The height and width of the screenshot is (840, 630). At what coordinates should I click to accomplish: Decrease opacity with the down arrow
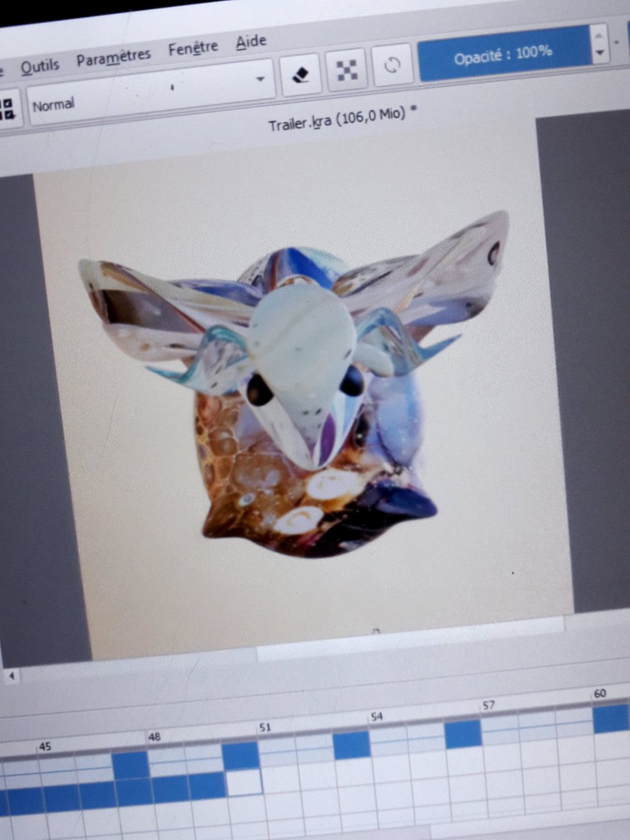click(600, 52)
